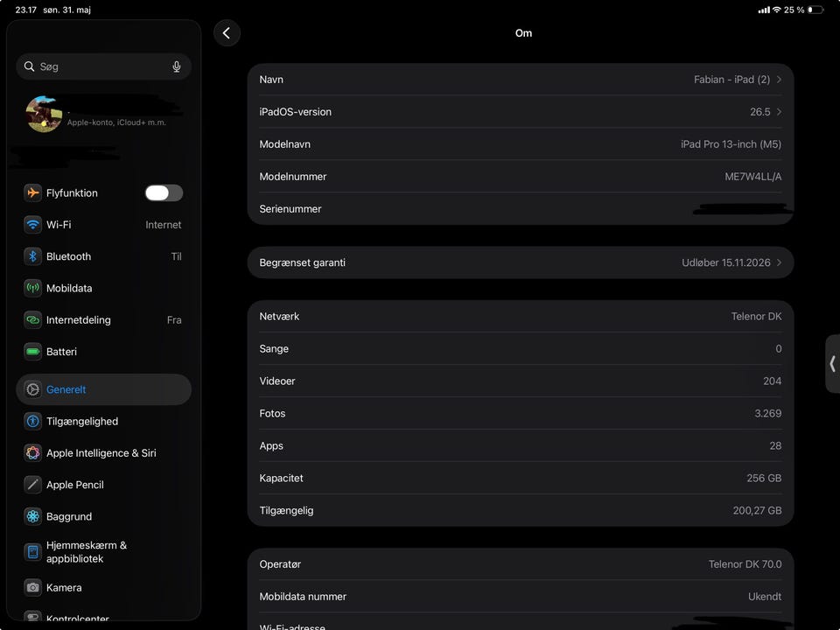Click into the Søg search field

pyautogui.click(x=103, y=66)
